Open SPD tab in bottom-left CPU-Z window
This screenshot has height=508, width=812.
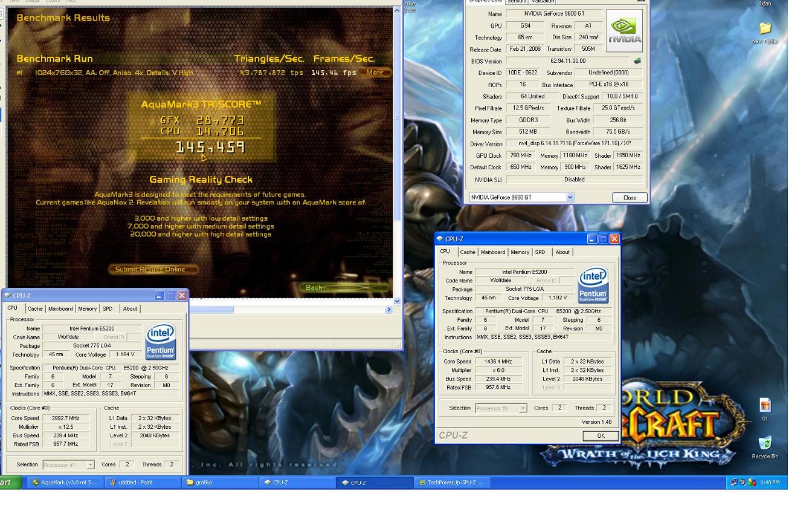(108, 308)
